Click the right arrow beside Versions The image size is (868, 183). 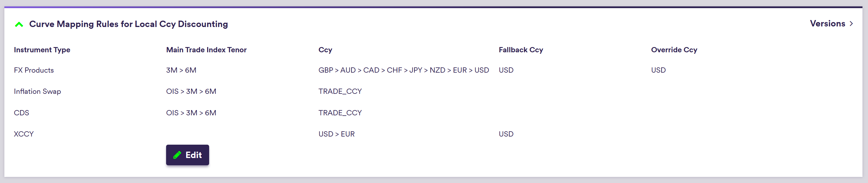click(851, 24)
